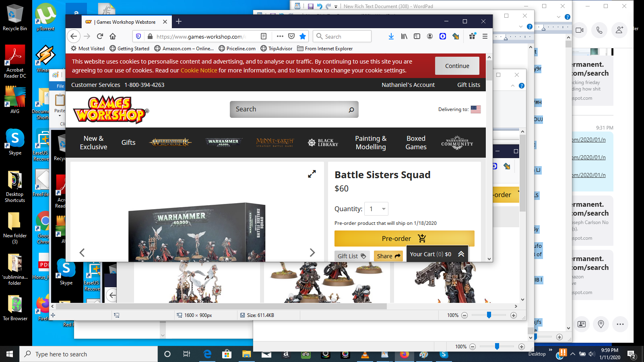Save page to Pocket
The width and height of the screenshot is (644, 362).
291,36
